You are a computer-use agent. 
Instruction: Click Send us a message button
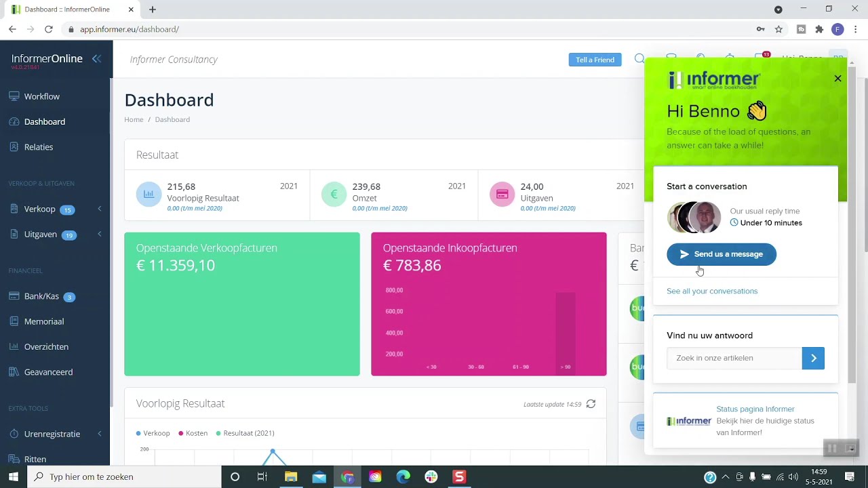pos(722,254)
